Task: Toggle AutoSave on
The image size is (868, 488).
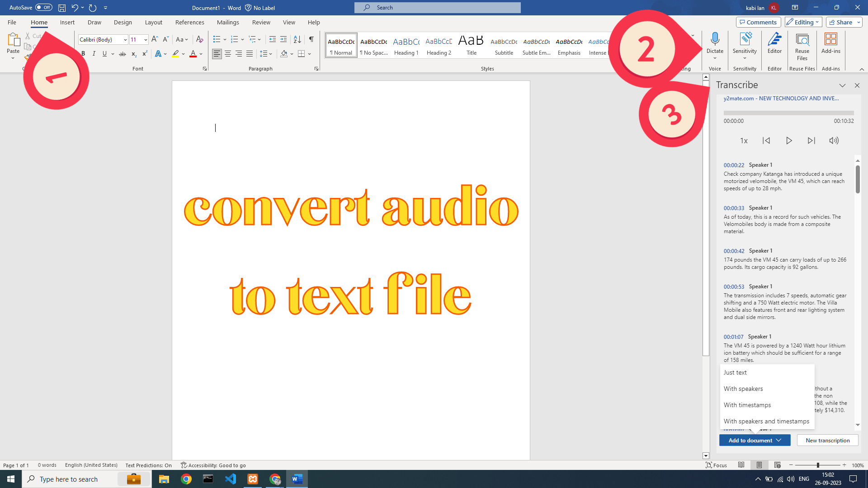Action: pyautogui.click(x=44, y=7)
